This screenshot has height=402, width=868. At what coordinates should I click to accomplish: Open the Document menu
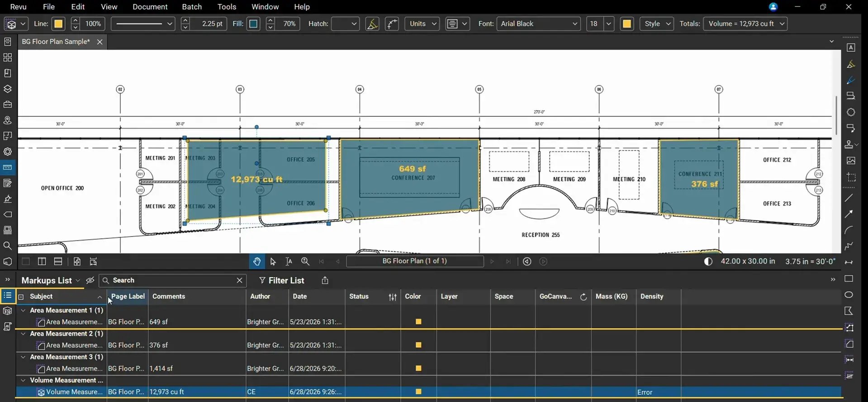pos(150,7)
